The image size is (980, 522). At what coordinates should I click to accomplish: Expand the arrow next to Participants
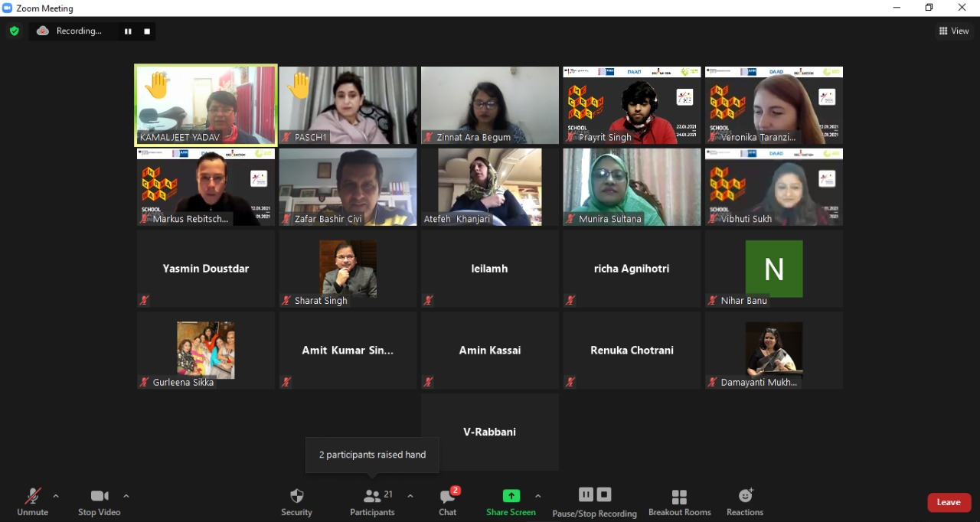click(410, 496)
